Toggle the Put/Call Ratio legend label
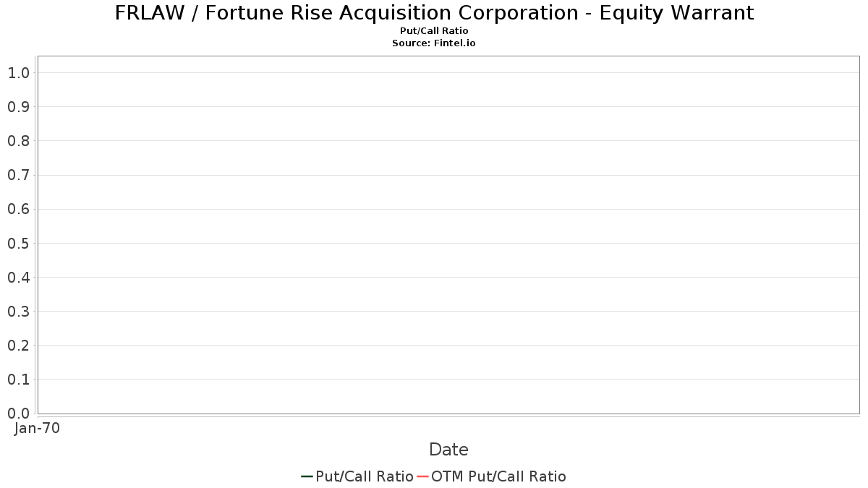 [x=365, y=476]
